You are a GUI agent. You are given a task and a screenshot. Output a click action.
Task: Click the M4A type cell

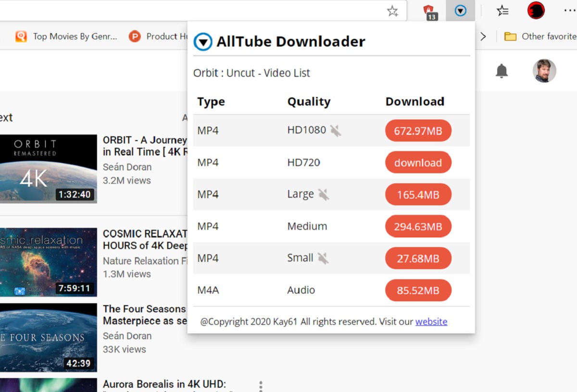pos(208,290)
